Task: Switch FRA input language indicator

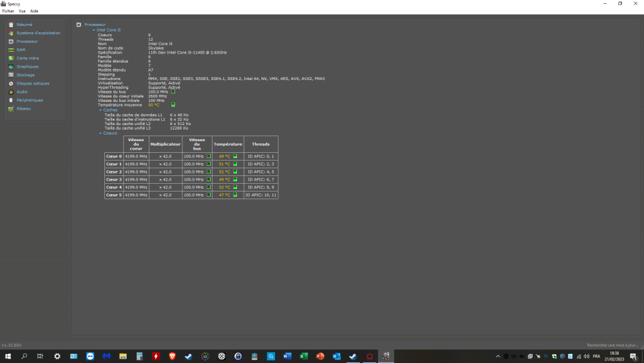Action: 596,357
